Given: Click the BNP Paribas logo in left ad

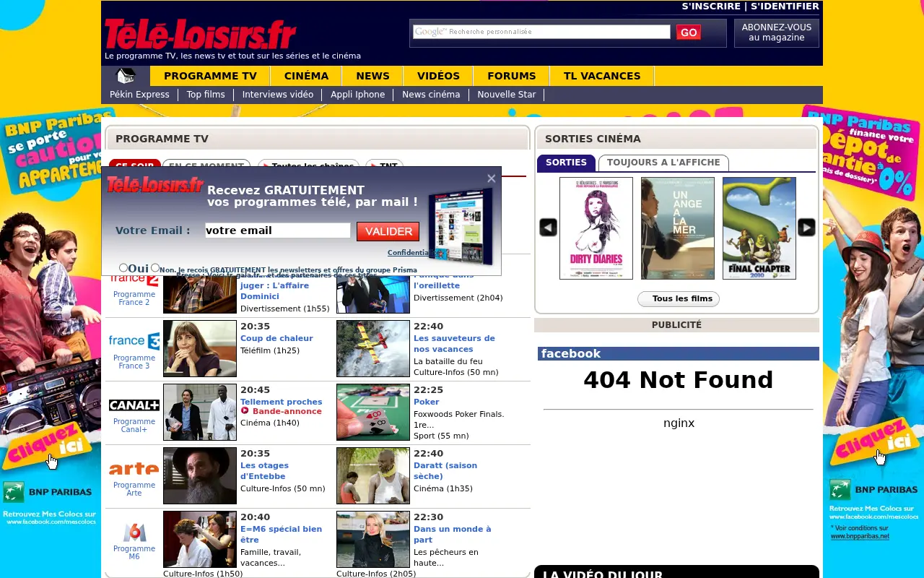Looking at the screenshot, I should (48, 492).
